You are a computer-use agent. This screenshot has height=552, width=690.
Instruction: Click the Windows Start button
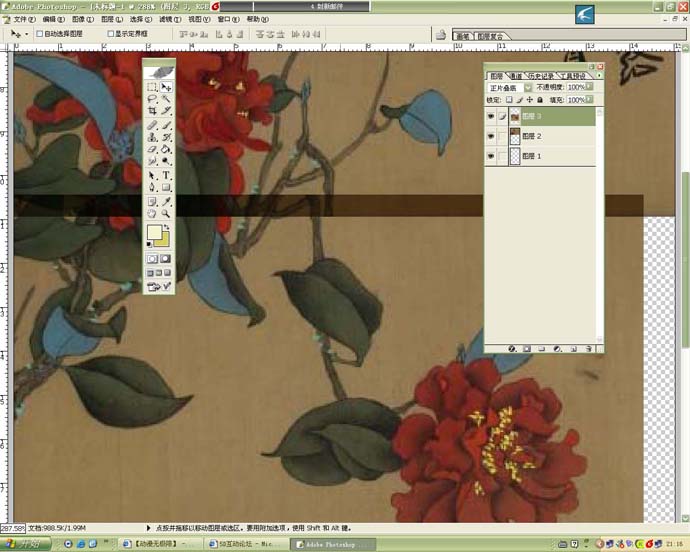(26, 544)
